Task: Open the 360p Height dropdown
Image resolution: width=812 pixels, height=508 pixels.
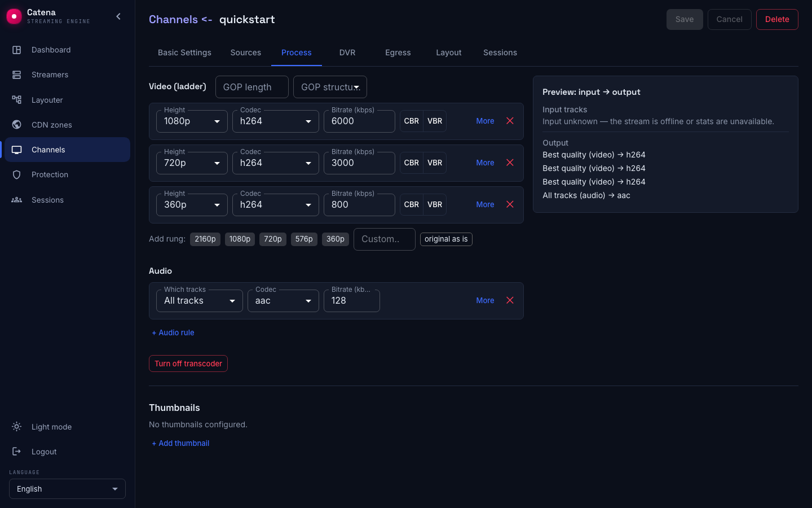Action: tap(192, 205)
